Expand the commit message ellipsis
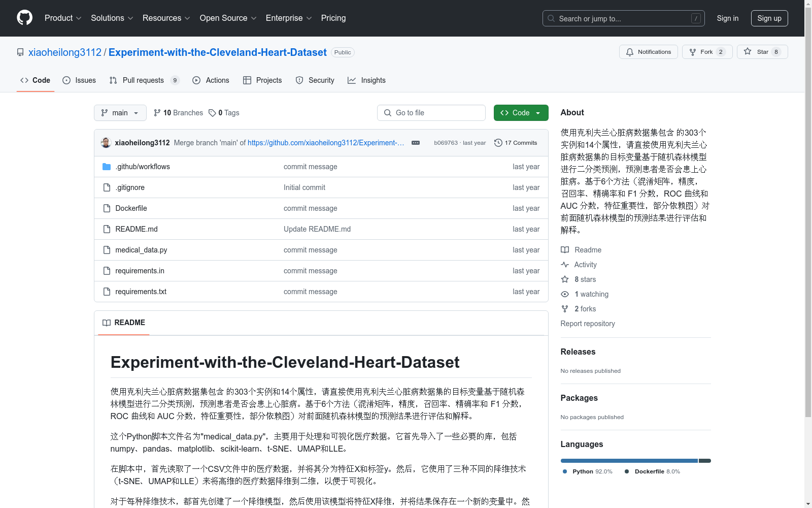The height and width of the screenshot is (508, 812). 416,143
